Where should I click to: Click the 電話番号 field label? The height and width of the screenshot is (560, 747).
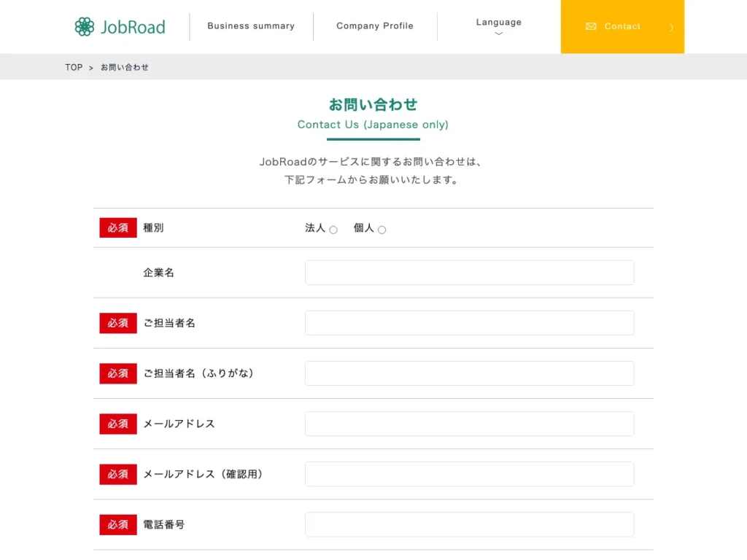pyautogui.click(x=164, y=525)
